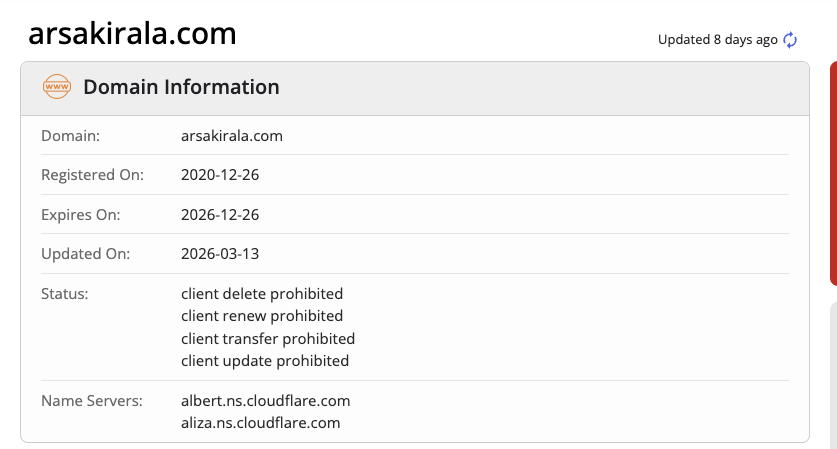Click client update prohibited status

coord(265,360)
